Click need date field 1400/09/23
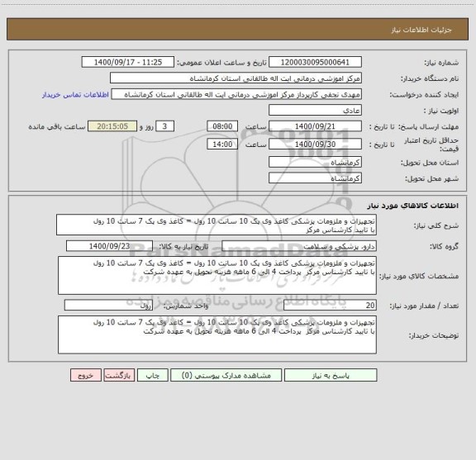 109,246
